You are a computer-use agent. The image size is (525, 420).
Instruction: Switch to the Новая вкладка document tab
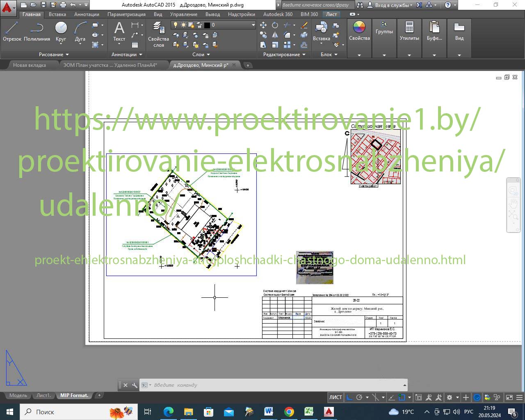tap(30, 65)
